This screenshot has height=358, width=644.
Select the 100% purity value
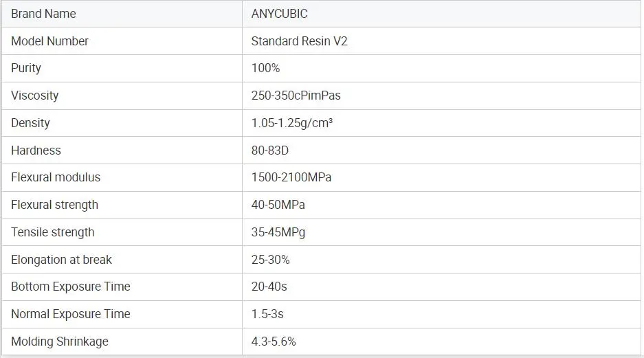click(265, 68)
